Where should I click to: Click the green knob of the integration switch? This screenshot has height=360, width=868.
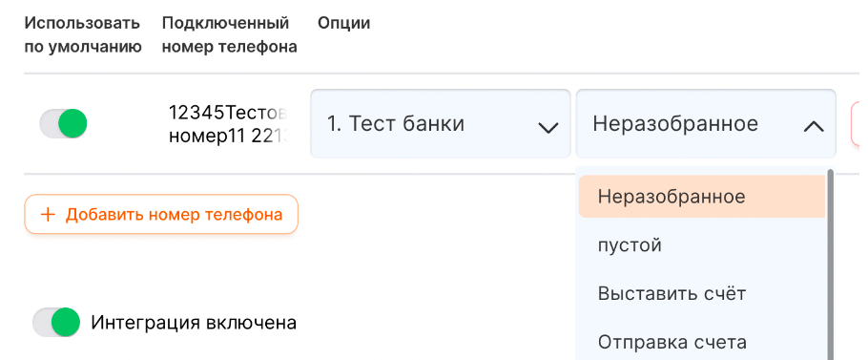pos(66,323)
